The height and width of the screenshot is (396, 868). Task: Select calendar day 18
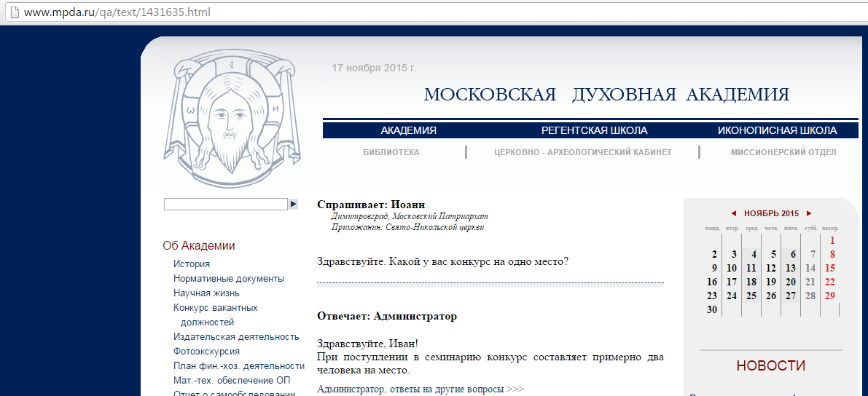pyautogui.click(x=751, y=282)
